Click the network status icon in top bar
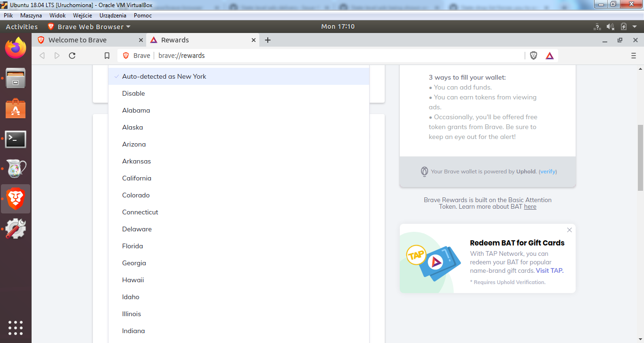Screen dimensions: 644x343 click(597, 27)
